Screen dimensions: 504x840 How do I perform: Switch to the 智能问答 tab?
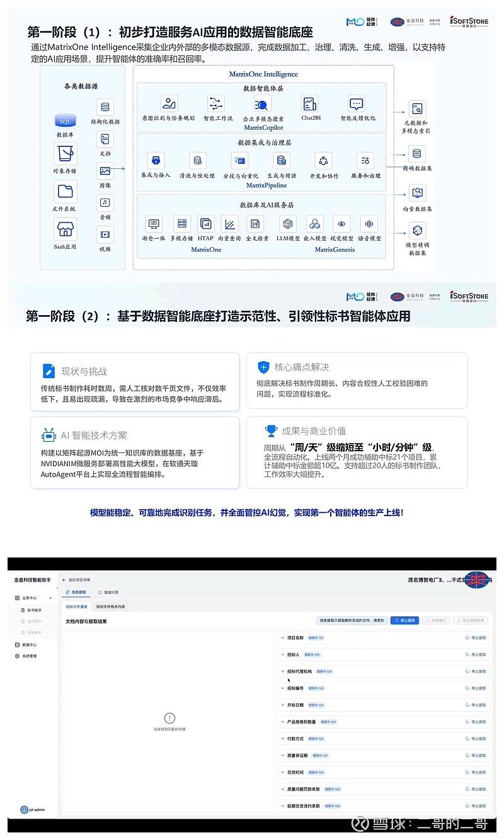tap(111, 592)
